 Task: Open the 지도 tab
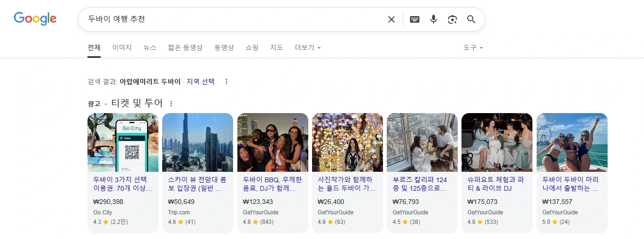(277, 47)
